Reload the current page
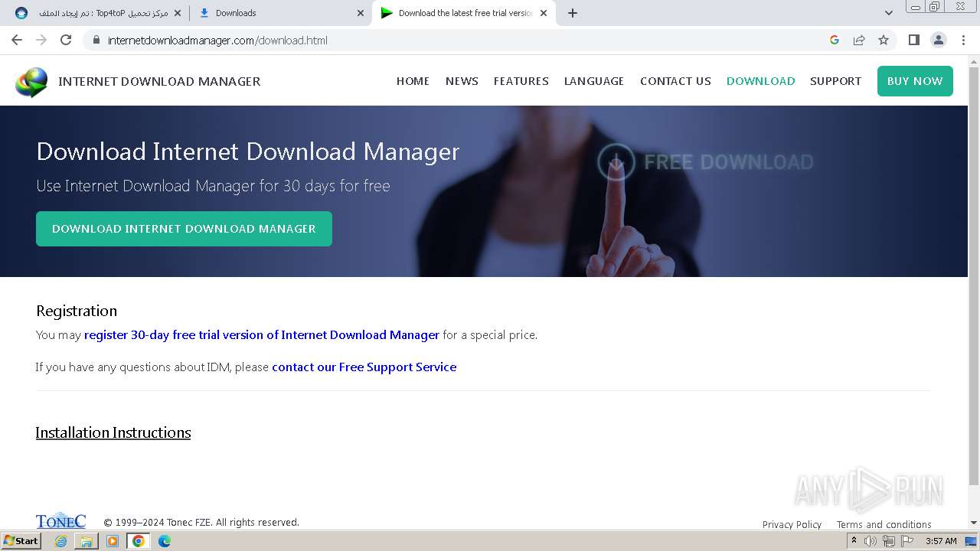The width and height of the screenshot is (980, 551). tap(66, 40)
